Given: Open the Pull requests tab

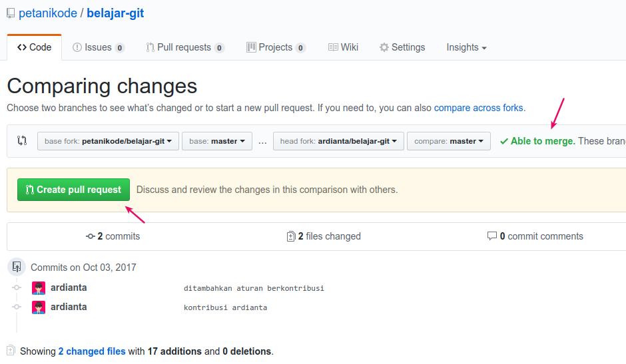Looking at the screenshot, I should (x=184, y=47).
